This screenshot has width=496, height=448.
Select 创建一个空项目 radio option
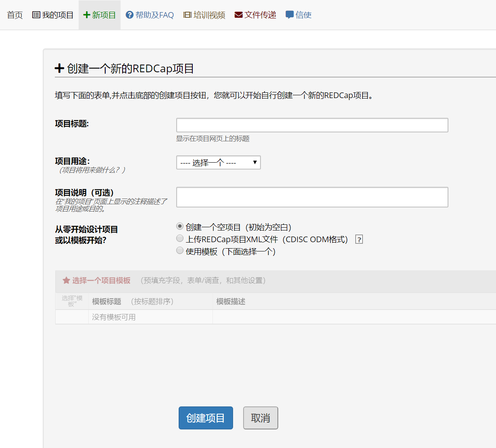click(x=180, y=226)
